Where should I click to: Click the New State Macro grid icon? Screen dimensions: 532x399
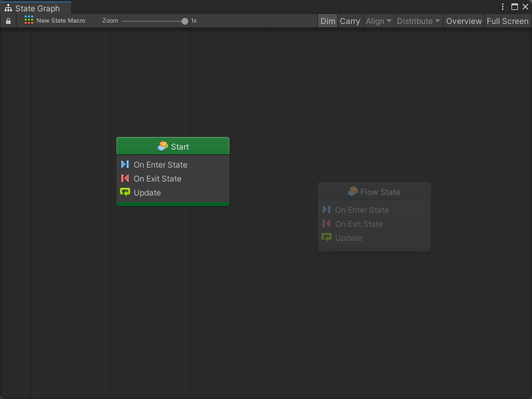point(29,21)
